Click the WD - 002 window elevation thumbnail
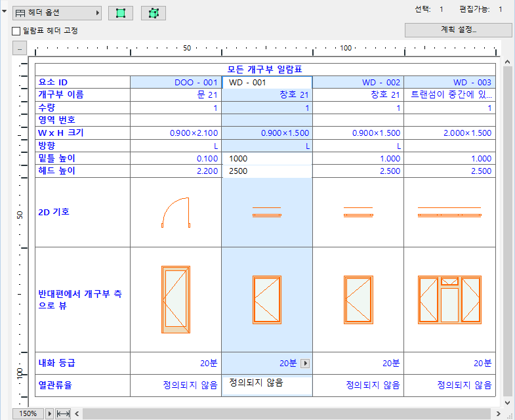 click(358, 300)
